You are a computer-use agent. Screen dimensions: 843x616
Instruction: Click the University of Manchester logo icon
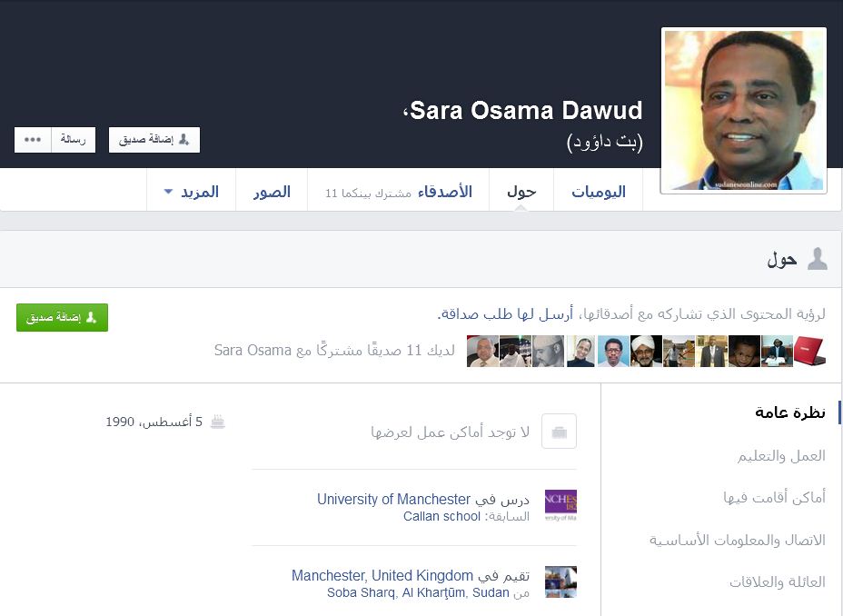[x=560, y=506]
